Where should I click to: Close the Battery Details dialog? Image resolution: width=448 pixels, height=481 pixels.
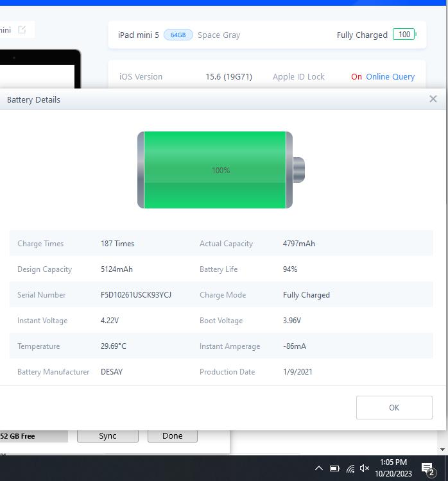click(433, 99)
